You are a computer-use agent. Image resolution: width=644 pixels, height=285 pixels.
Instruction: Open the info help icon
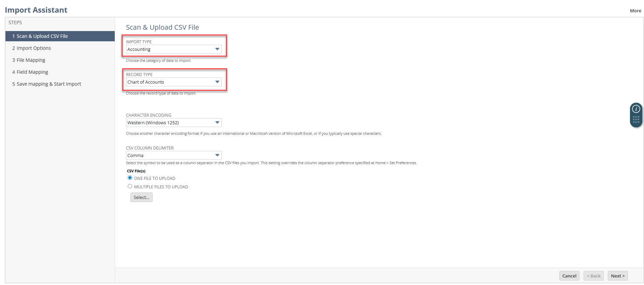point(636,109)
